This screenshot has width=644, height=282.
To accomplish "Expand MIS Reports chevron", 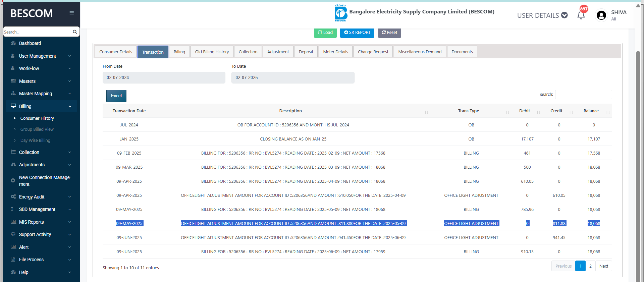I will click(x=70, y=222).
